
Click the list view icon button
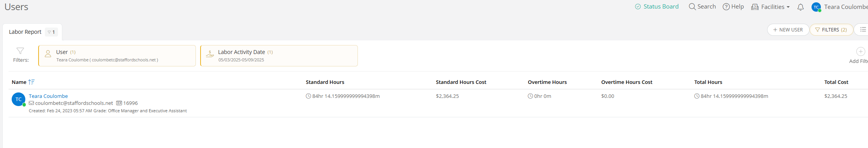point(863,30)
